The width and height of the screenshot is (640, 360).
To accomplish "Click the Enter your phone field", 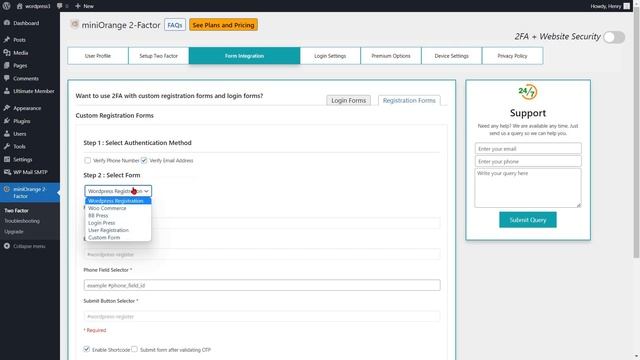I will coord(528,161).
